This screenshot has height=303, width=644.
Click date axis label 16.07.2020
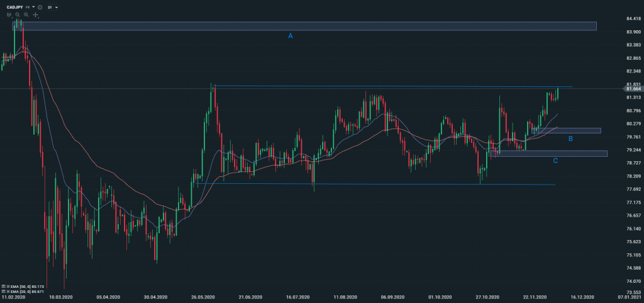click(298, 297)
